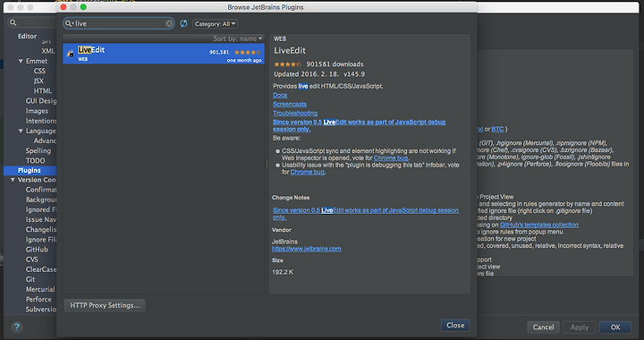Open first Chrome bug link about Web Inspector
This screenshot has height=340, width=644.
[x=391, y=158]
